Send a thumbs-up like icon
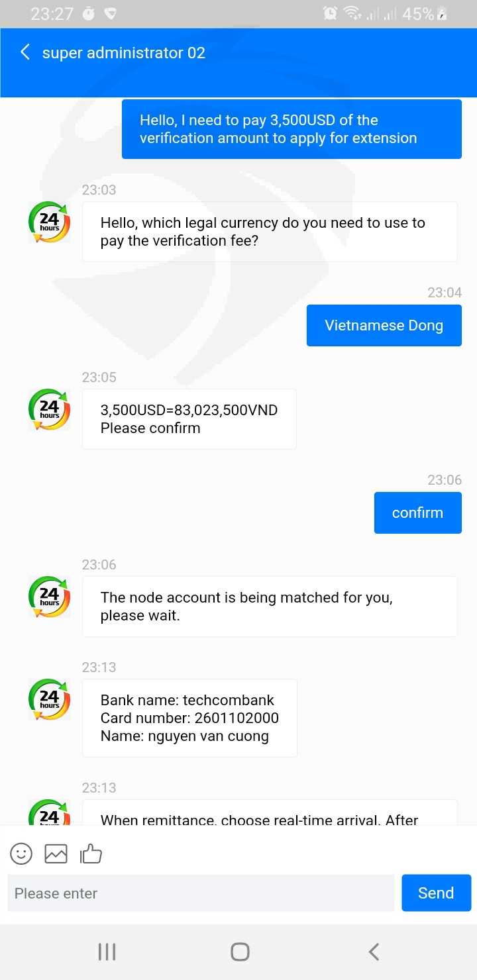The image size is (477, 980). 91,854
